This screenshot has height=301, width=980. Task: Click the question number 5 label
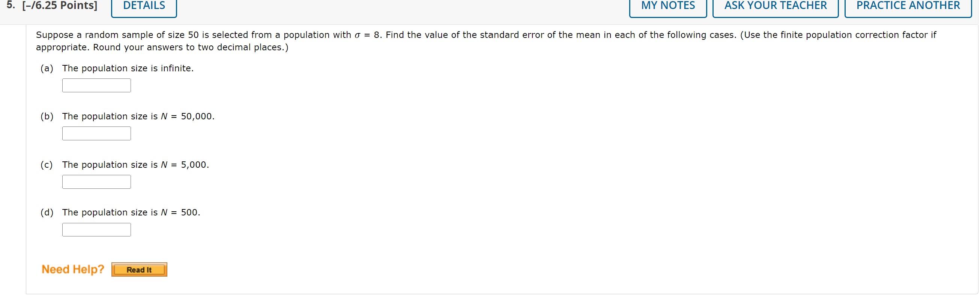(11, 5)
